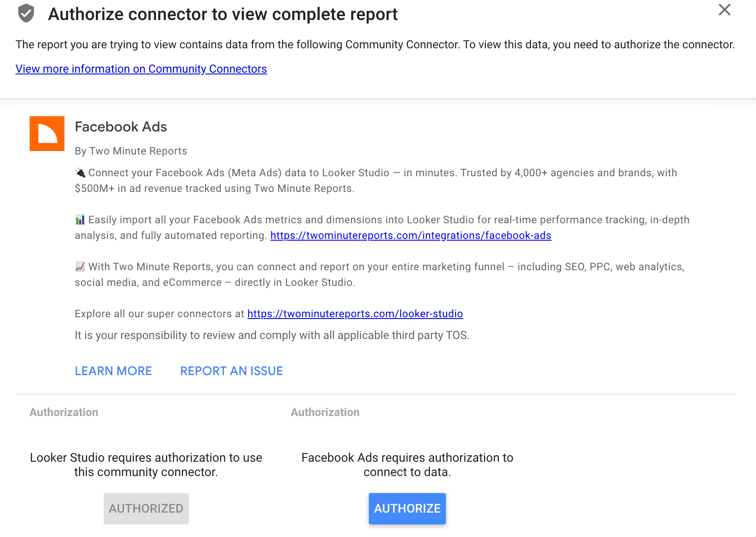Click REPORT AN ISSUE
The height and width of the screenshot is (537, 756).
231,371
